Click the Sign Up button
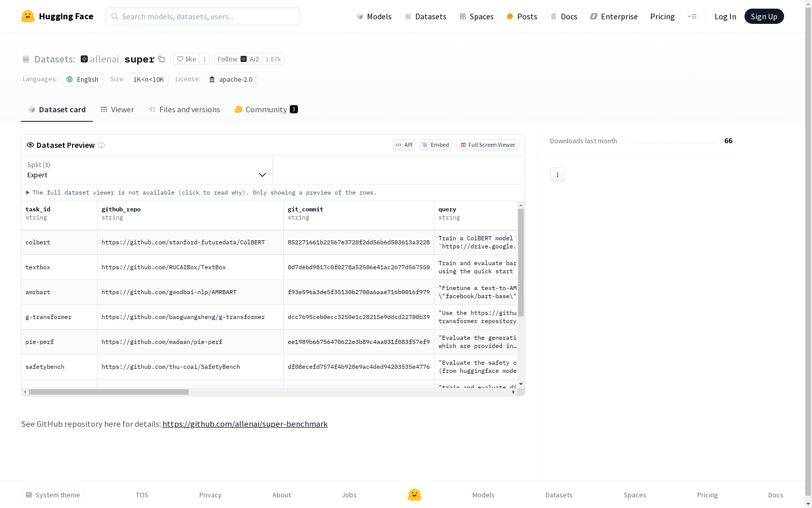The width and height of the screenshot is (812, 508). click(x=764, y=16)
